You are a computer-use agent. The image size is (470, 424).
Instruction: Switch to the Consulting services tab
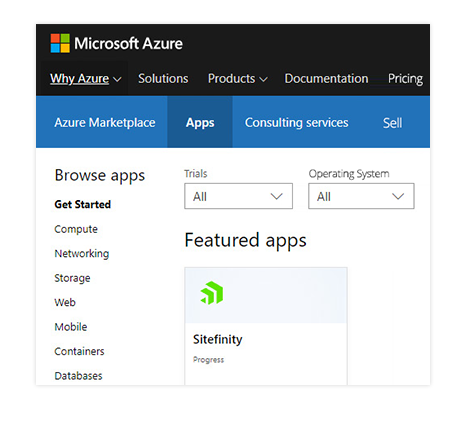[297, 122]
